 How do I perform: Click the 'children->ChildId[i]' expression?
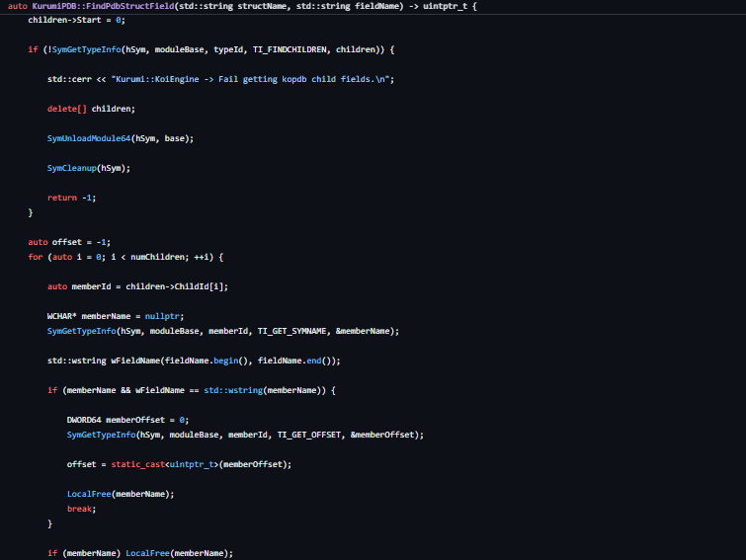pos(177,286)
